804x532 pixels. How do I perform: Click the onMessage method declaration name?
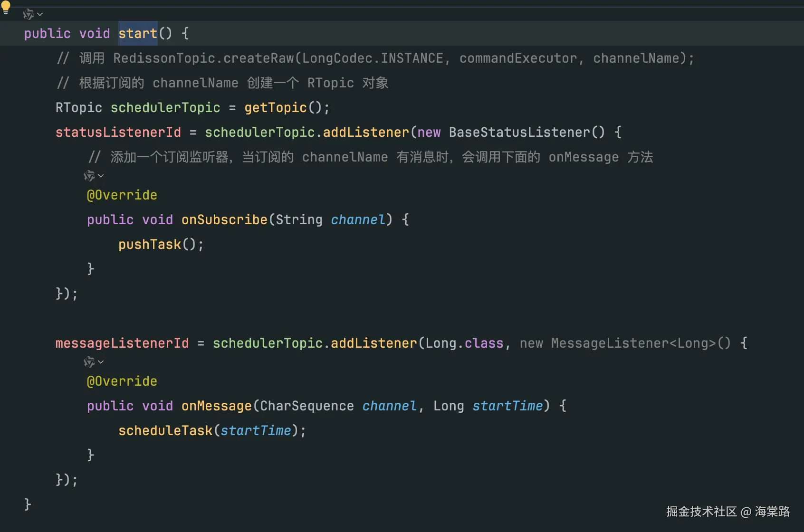click(217, 406)
